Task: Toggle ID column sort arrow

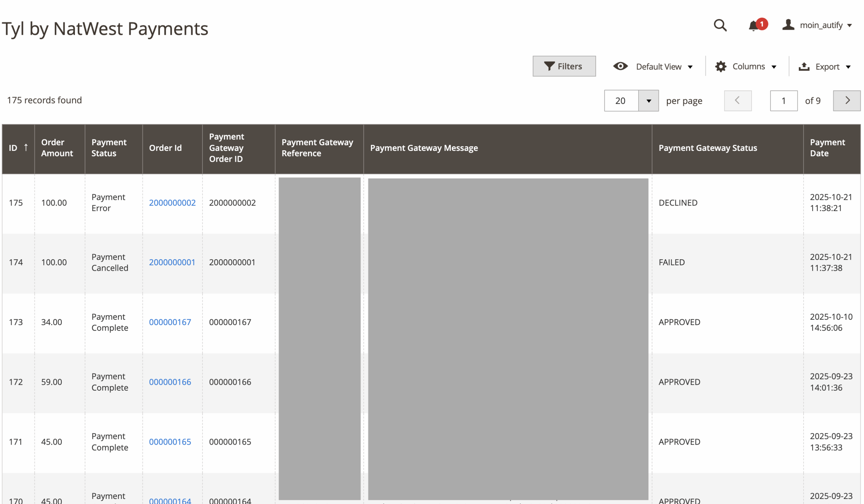Action: (26, 148)
